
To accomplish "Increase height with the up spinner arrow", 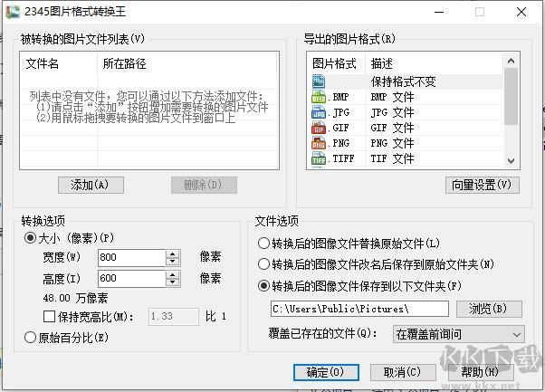I will (x=172, y=274).
